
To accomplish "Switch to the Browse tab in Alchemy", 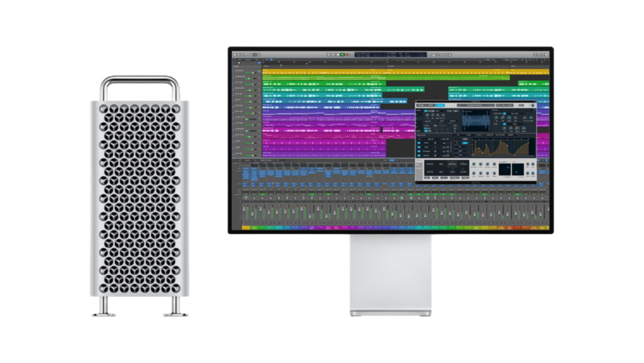I will [421, 105].
